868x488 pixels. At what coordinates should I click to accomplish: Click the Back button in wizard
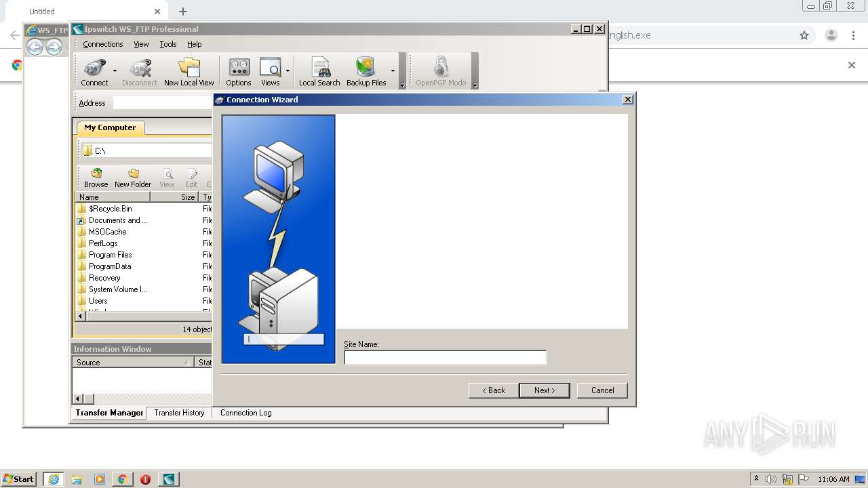pyautogui.click(x=493, y=390)
